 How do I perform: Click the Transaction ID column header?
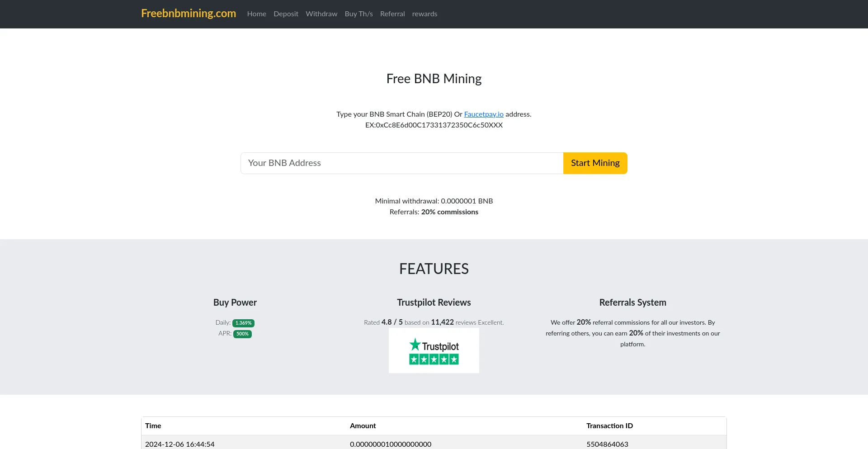(x=609, y=425)
